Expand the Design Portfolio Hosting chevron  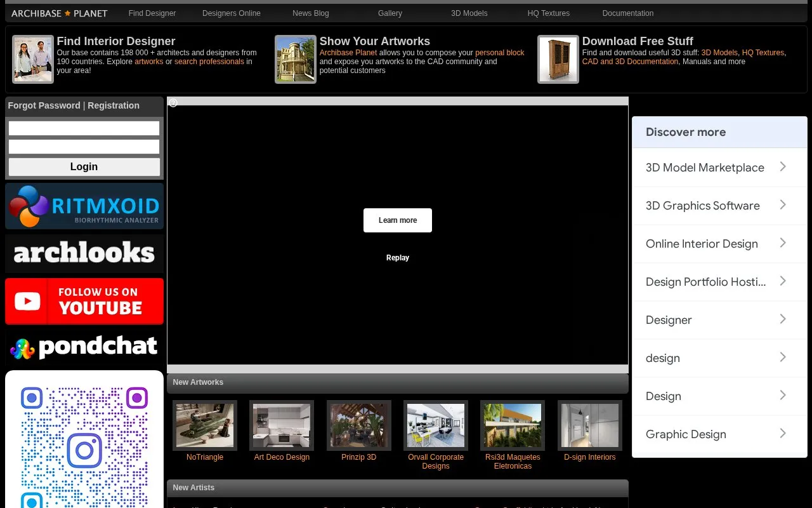[783, 281]
